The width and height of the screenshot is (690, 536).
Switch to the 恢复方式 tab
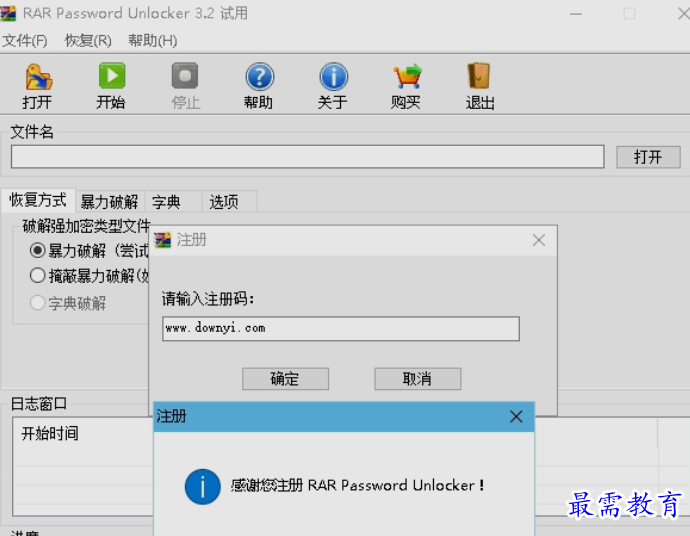point(38,200)
